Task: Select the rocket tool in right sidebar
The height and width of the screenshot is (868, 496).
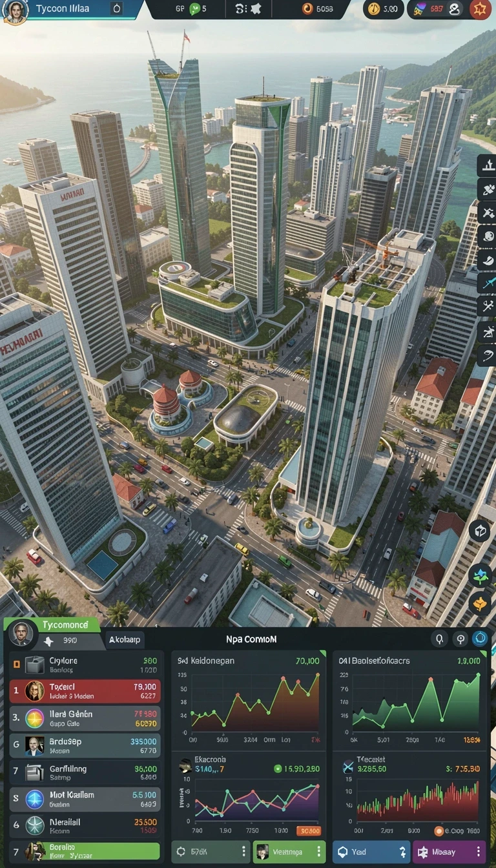Action: pyautogui.click(x=486, y=189)
